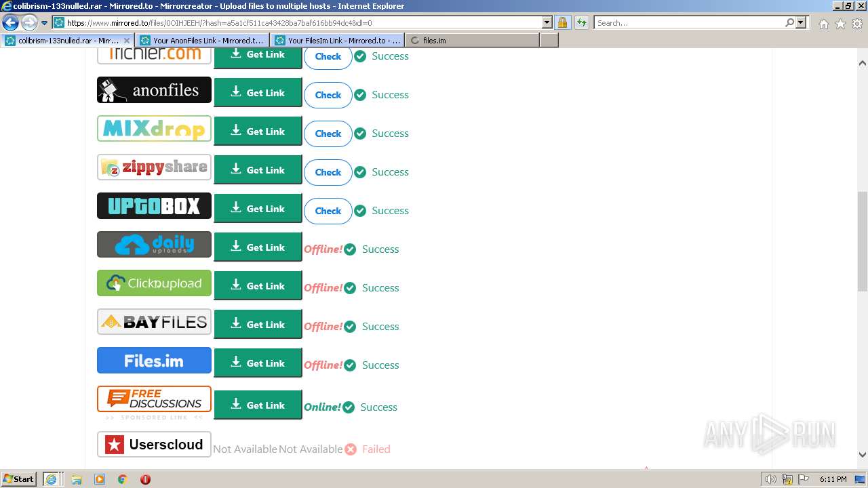Click the success checkmark in UPTOBOX row
This screenshot has width=868, height=488.
(360, 211)
